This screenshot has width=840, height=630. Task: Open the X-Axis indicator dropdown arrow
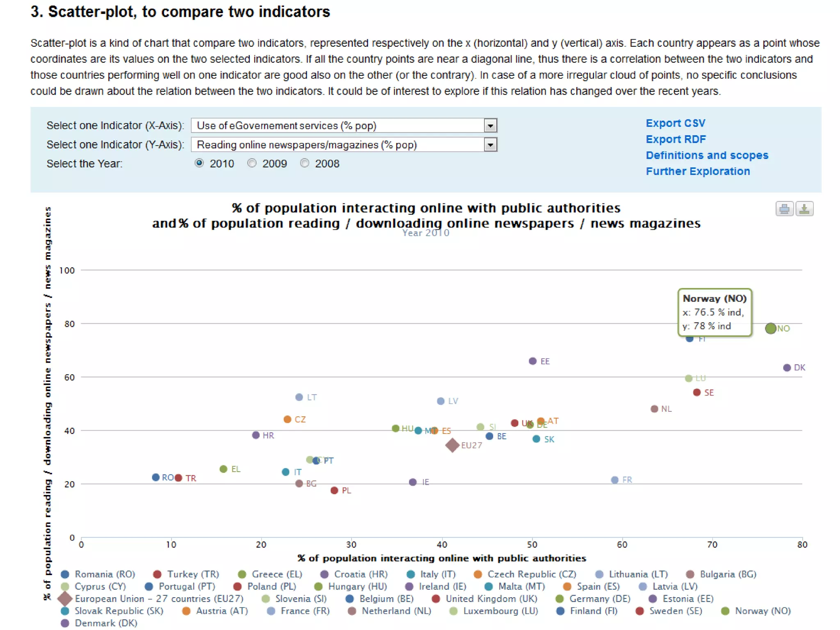490,126
